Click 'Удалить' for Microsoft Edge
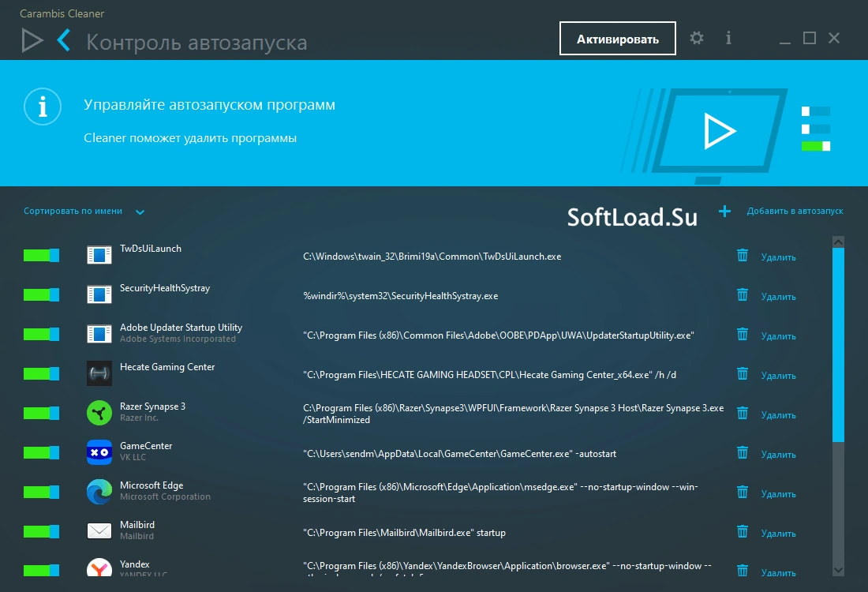Image resolution: width=868 pixels, height=592 pixels. (778, 493)
